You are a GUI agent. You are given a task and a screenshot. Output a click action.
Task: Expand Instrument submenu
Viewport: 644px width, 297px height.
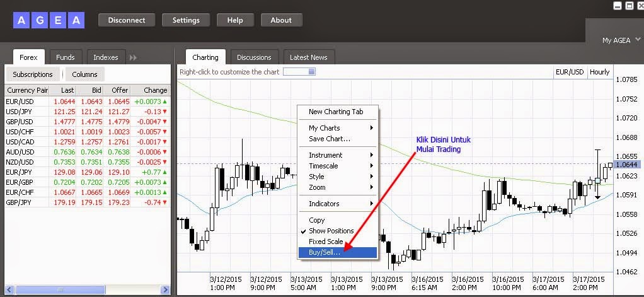(x=337, y=155)
